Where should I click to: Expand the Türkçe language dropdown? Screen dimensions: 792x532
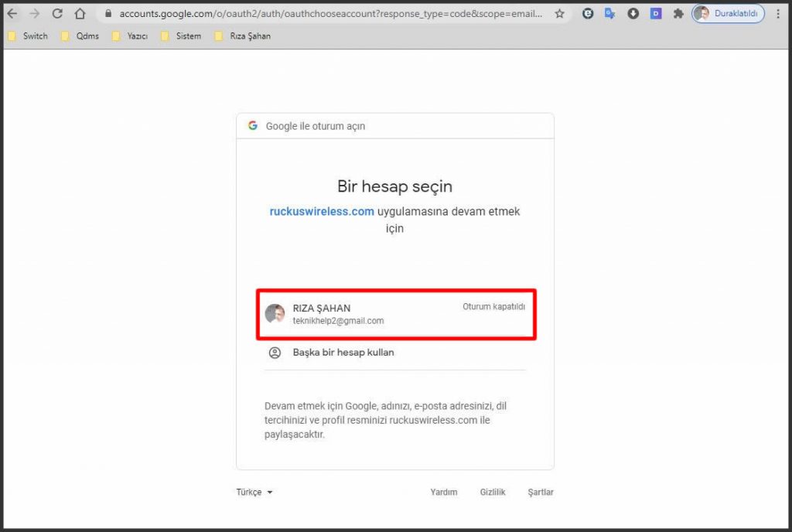click(x=254, y=492)
